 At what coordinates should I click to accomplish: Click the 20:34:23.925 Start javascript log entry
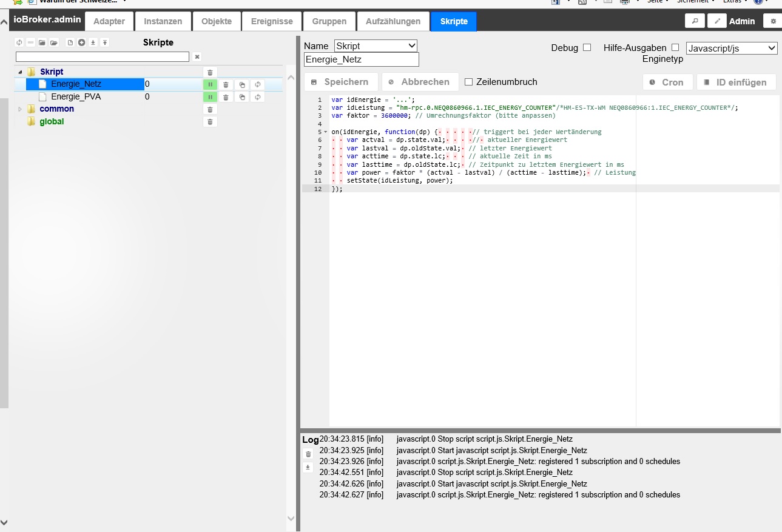453,451
